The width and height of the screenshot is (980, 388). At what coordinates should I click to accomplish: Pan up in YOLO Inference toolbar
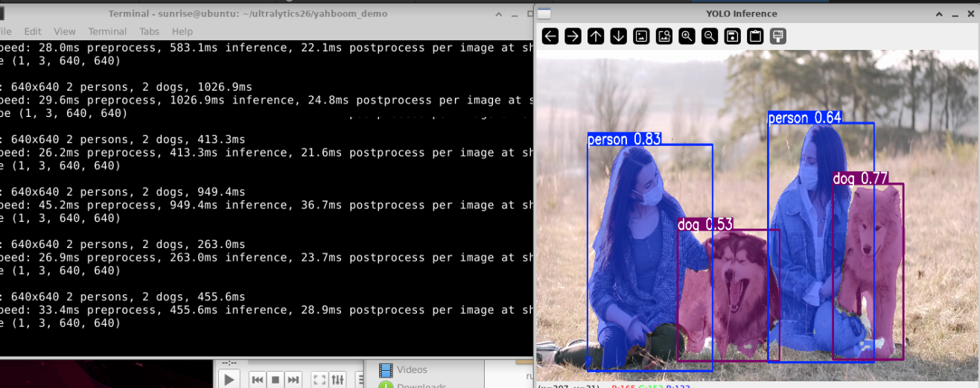pos(596,36)
